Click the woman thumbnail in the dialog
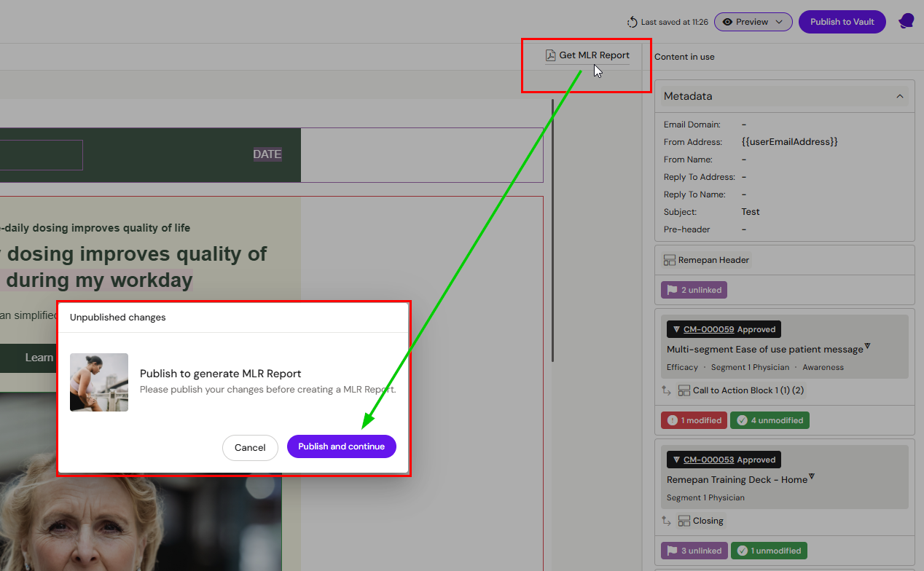 coord(99,382)
